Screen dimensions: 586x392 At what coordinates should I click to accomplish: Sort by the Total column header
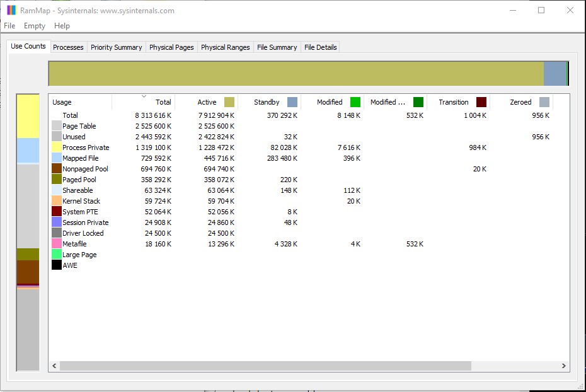click(144, 102)
